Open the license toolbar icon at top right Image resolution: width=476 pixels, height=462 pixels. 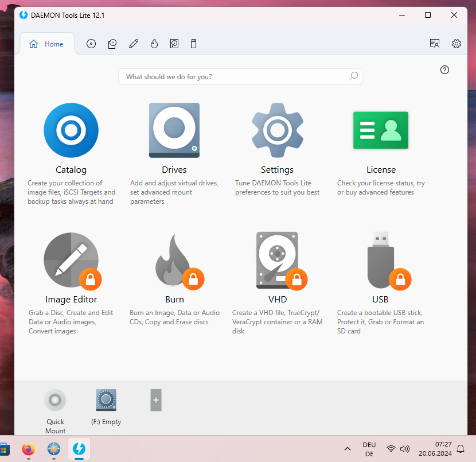coord(435,44)
